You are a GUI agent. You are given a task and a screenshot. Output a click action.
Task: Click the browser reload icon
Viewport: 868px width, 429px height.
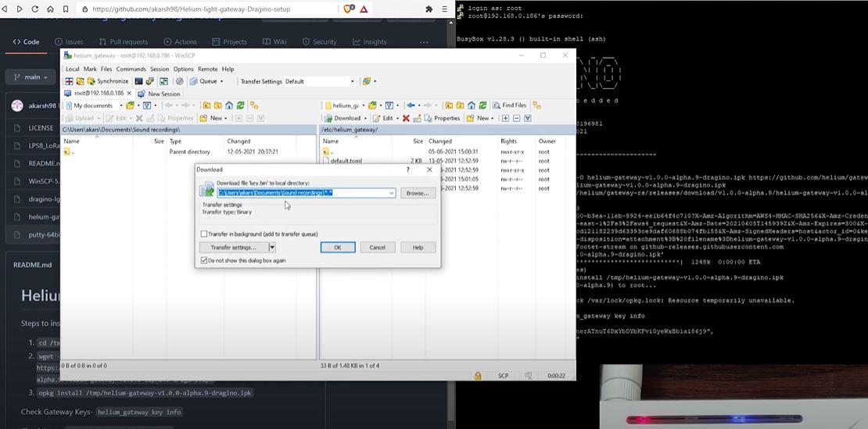[35, 9]
